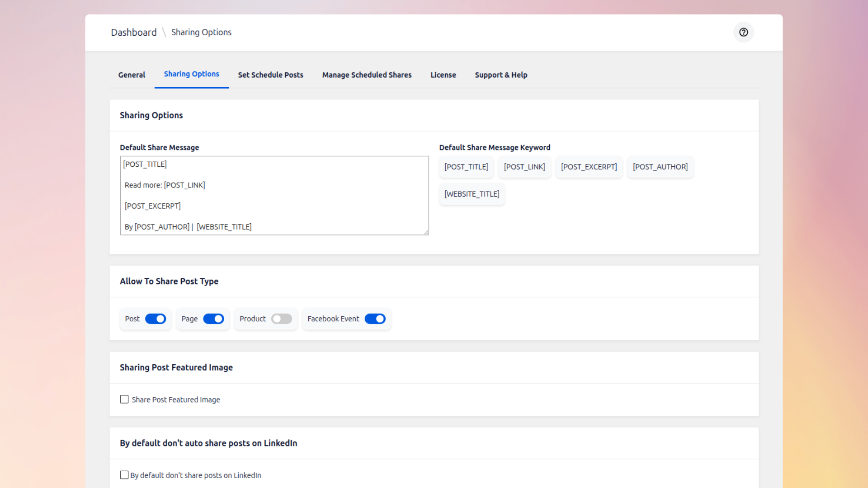Open Support & Help tab
This screenshot has width=868, height=488.
click(501, 75)
